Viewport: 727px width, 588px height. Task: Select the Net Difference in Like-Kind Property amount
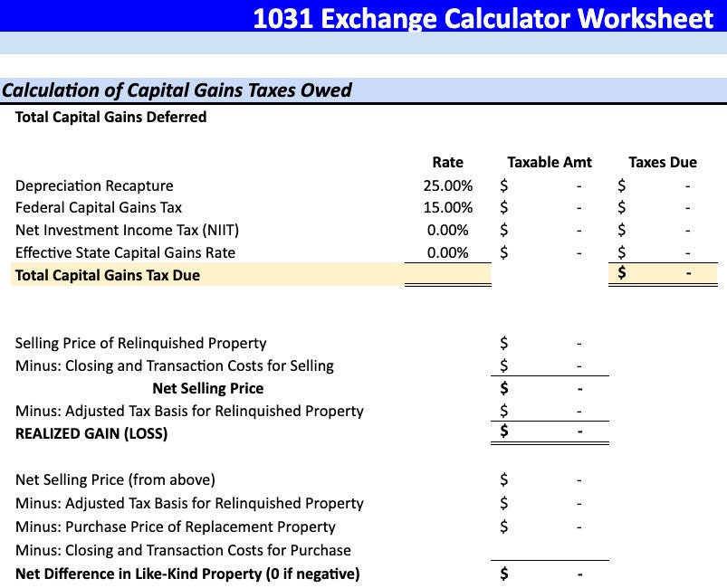point(550,574)
